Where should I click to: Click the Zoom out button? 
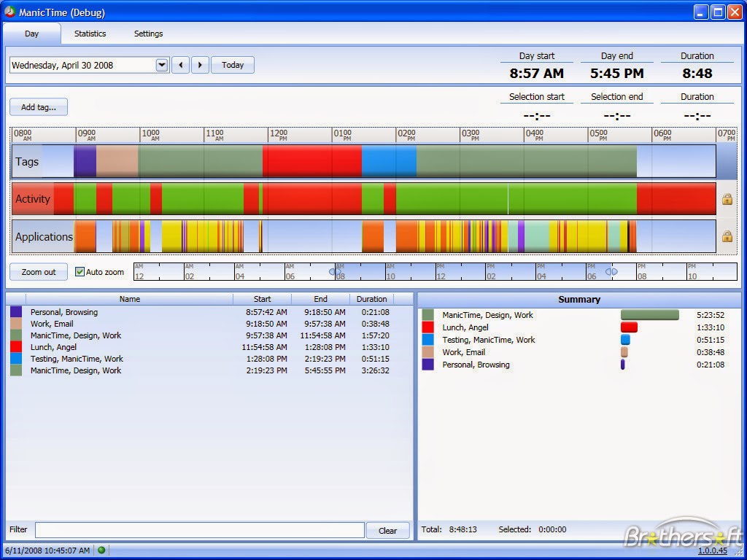tap(39, 272)
